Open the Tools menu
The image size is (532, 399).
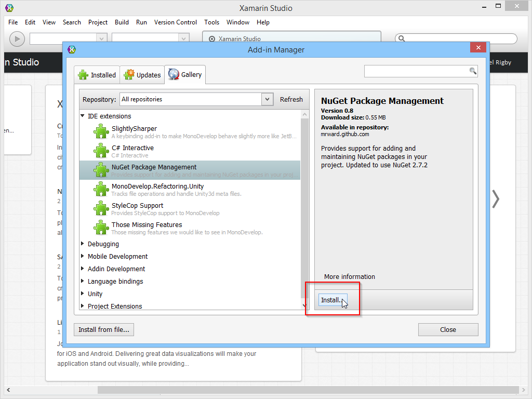212,22
